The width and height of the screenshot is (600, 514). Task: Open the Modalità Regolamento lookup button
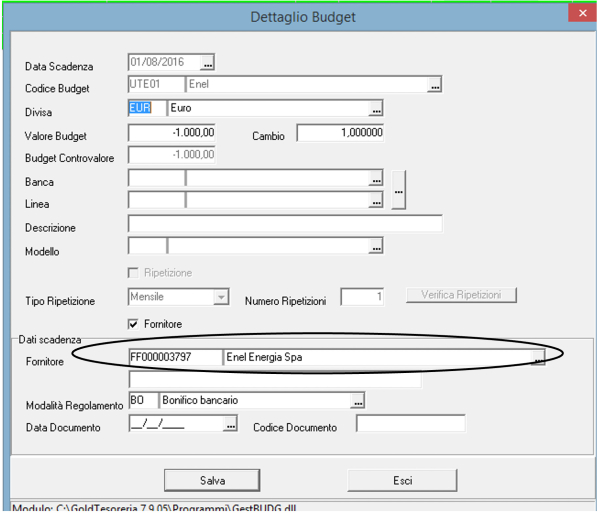(357, 401)
